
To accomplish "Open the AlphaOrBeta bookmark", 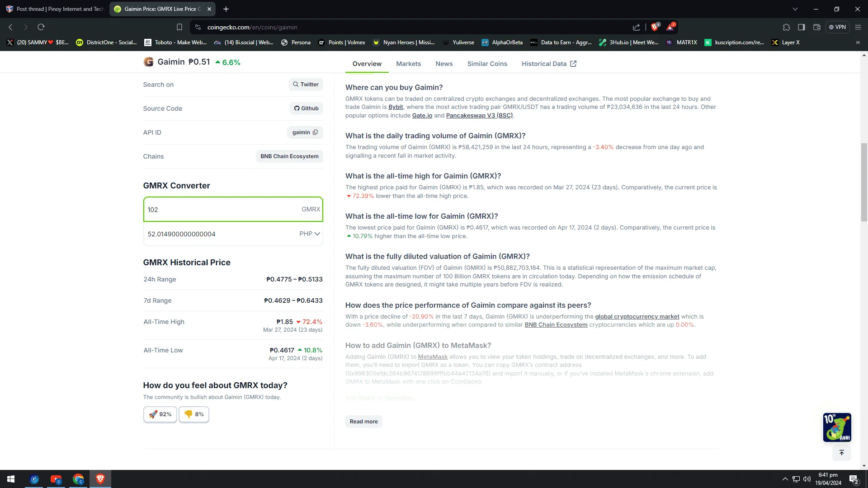I will click(502, 42).
